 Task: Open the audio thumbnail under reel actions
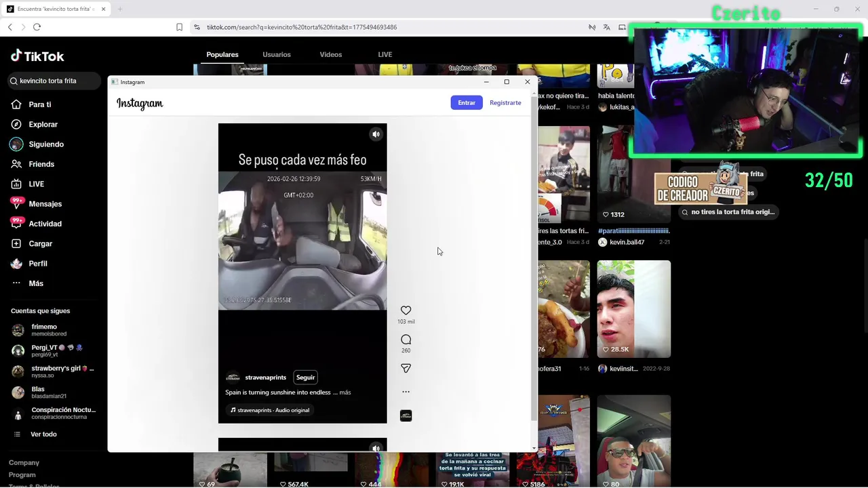pyautogui.click(x=406, y=415)
